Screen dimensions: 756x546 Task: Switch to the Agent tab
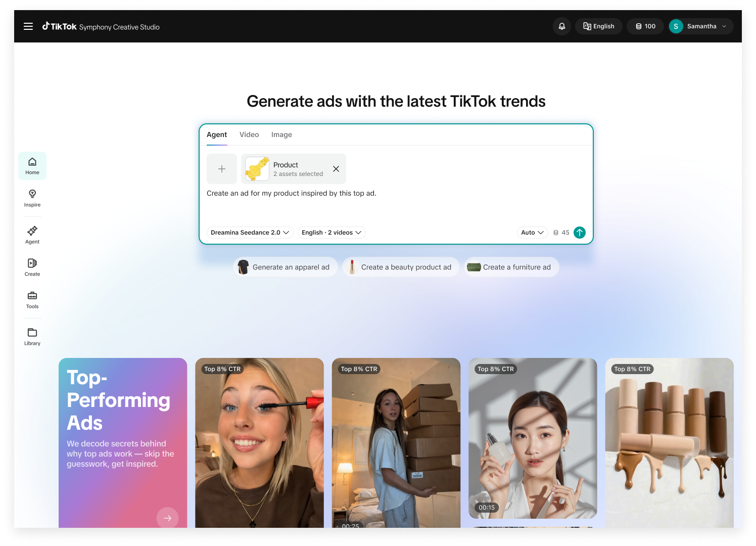tap(217, 134)
